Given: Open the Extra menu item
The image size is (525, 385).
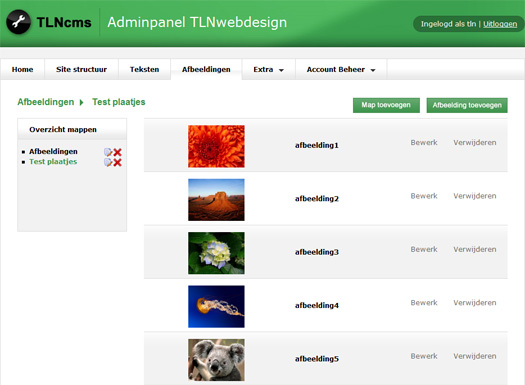Looking at the screenshot, I should pyautogui.click(x=269, y=69).
